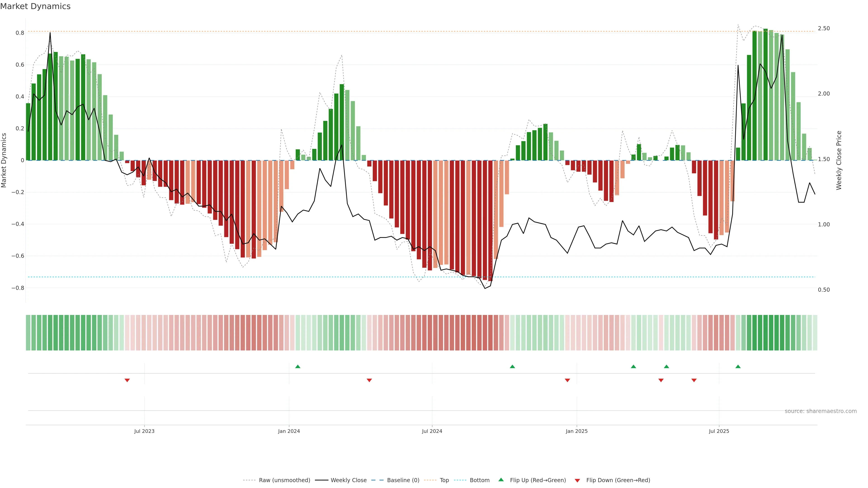Click the flip-down triangle just before Jan 2025
Image resolution: width=868 pixels, height=488 pixels.
567,380
